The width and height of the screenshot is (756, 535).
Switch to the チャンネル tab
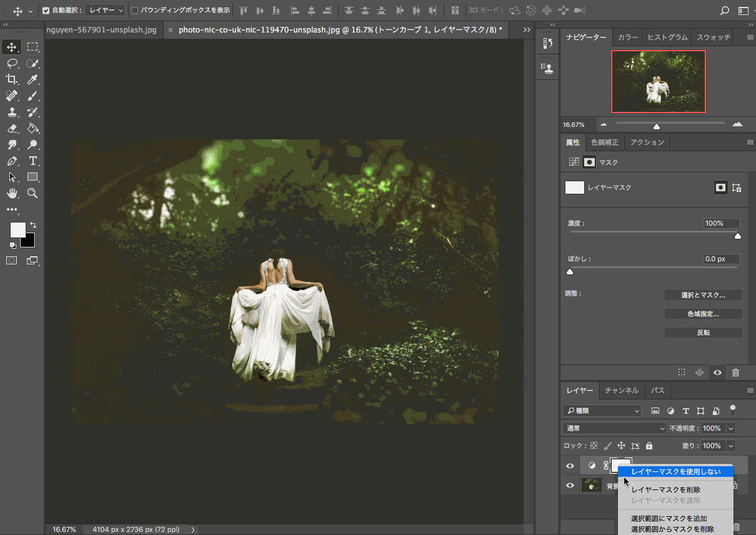622,391
